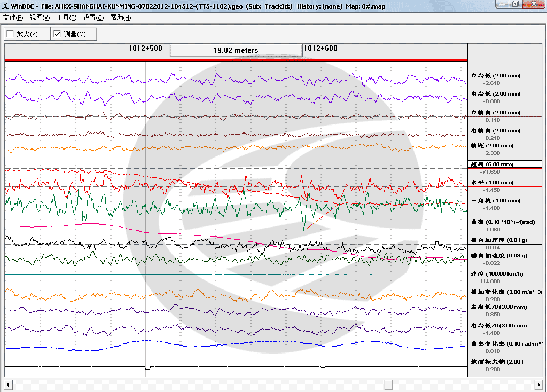The height and width of the screenshot is (392, 547).
Task: Open the 帮助(H) menu
Action: [120, 18]
